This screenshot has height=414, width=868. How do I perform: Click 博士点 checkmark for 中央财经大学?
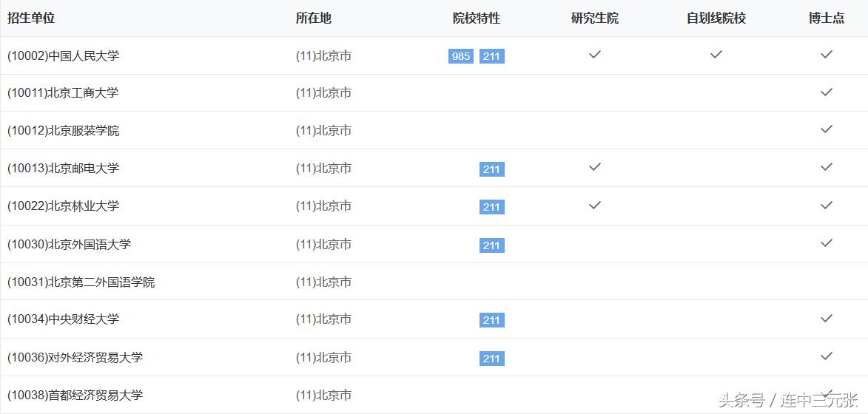(827, 318)
